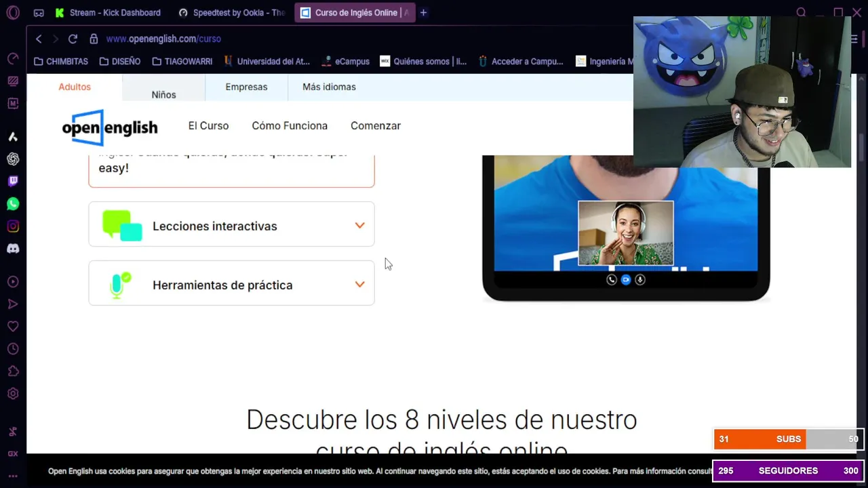Screen dimensions: 868x488
Task: Open ChatGPT in the sidebar
Action: pos(13,159)
